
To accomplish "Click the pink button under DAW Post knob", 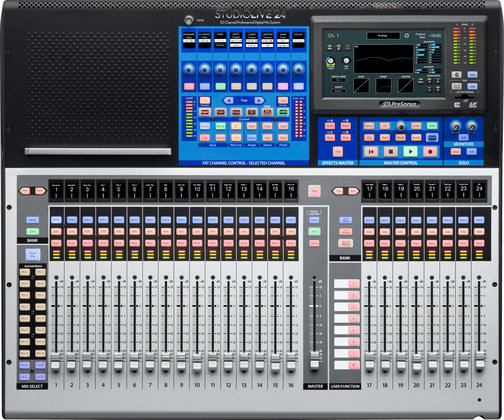I will [x=283, y=86].
